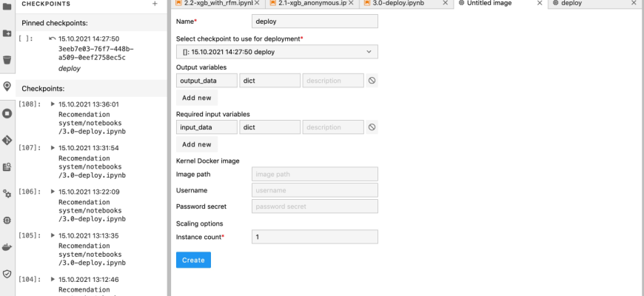Expand checkpoint 108 in the list
Image resolution: width=644 pixels, height=296 pixels.
pos(52,104)
